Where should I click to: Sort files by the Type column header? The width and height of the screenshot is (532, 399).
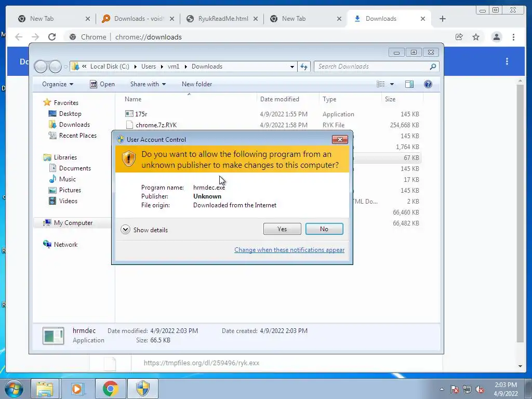[350, 99]
